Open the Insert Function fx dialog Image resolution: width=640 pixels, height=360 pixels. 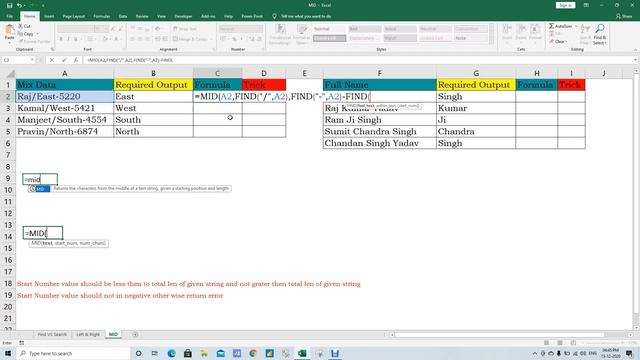pos(76,60)
